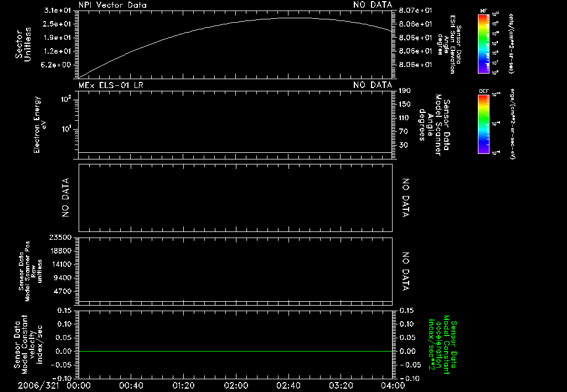Click the 0.15 right acceleration axis value
567x392 pixels.
pos(406,311)
